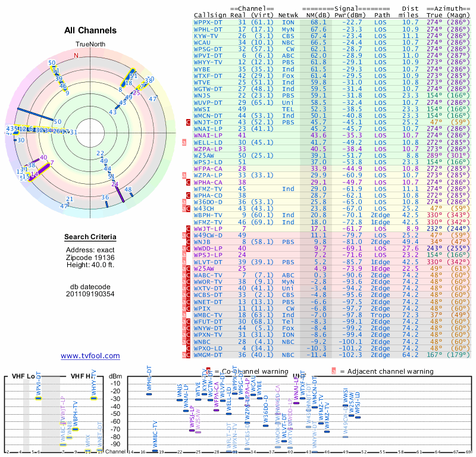Click the purple channel 7 bar on radar
This screenshot has width=476, height=457.
tap(40, 171)
